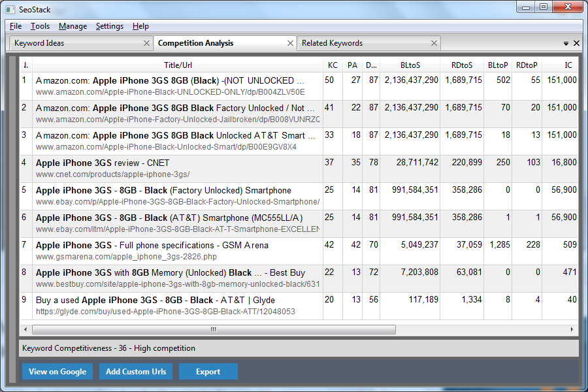Click the glyde.com URL in row 9
Viewport: 588px width, 392px height.
tap(165, 312)
